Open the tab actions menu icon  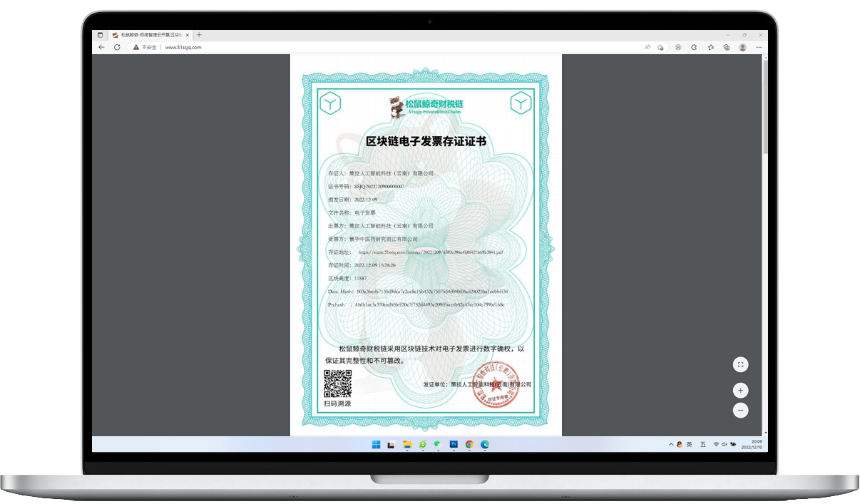[101, 35]
